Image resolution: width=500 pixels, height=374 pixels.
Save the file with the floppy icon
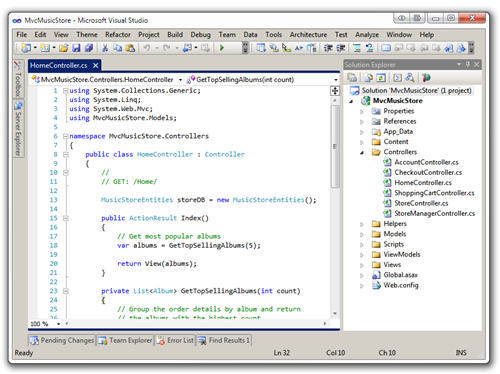tap(76, 48)
